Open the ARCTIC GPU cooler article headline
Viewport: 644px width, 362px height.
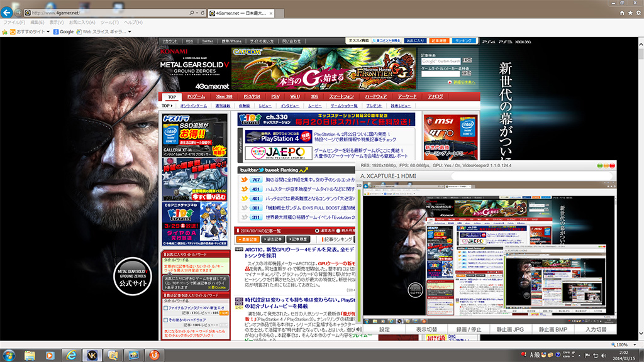pyautogui.click(x=299, y=253)
